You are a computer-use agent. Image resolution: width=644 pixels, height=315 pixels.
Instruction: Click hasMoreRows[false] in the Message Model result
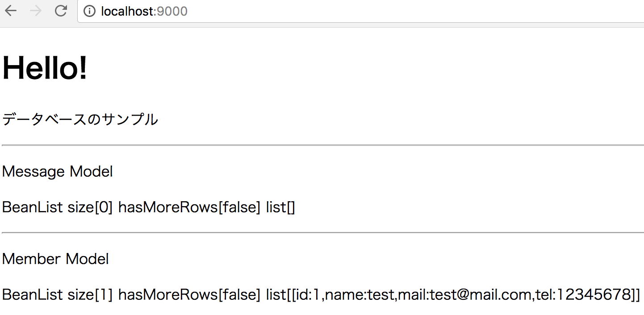[189, 207]
